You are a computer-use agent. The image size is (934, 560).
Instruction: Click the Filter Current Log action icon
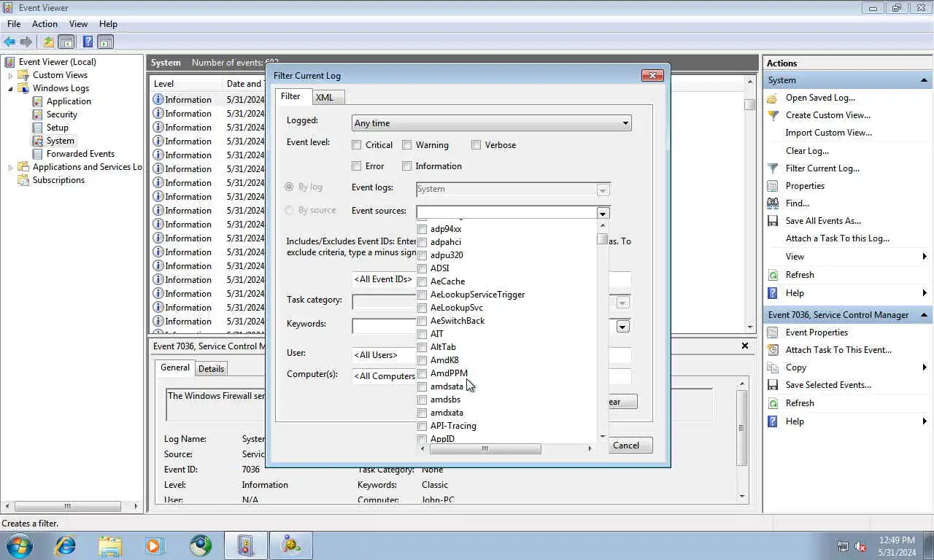[x=773, y=168]
